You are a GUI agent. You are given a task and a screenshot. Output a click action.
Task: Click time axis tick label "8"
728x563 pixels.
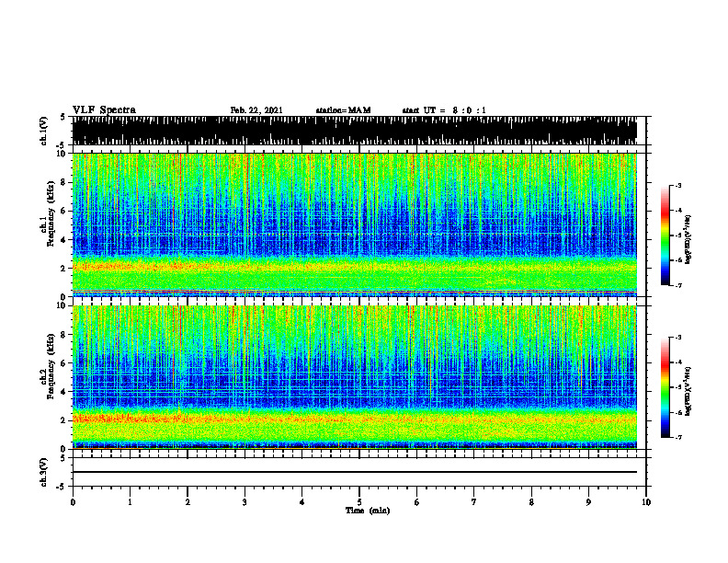point(531,502)
